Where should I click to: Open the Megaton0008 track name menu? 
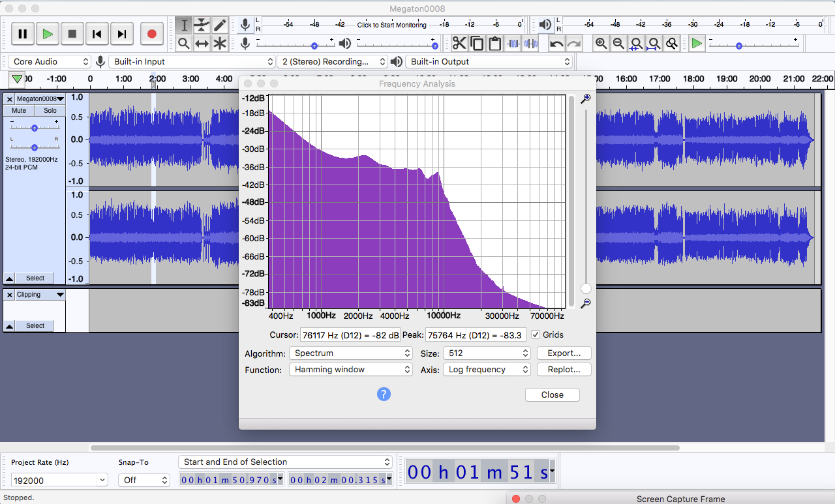(40, 99)
